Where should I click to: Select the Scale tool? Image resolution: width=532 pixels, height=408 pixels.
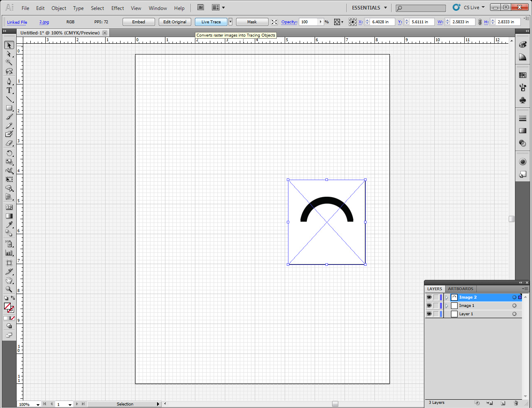coord(9,162)
